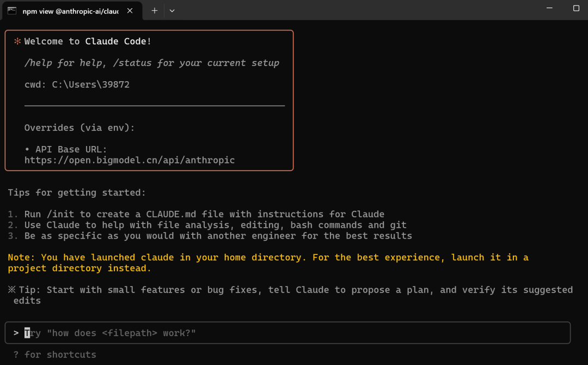Click tip 2 about file analysis and git
588x365 pixels.
click(207, 225)
